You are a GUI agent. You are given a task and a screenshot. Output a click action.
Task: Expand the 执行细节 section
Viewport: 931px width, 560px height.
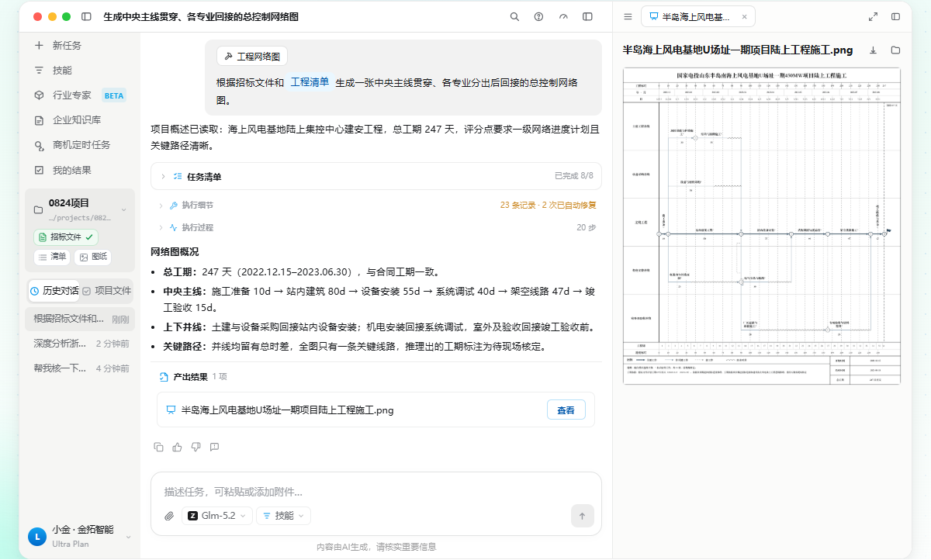pos(376,206)
